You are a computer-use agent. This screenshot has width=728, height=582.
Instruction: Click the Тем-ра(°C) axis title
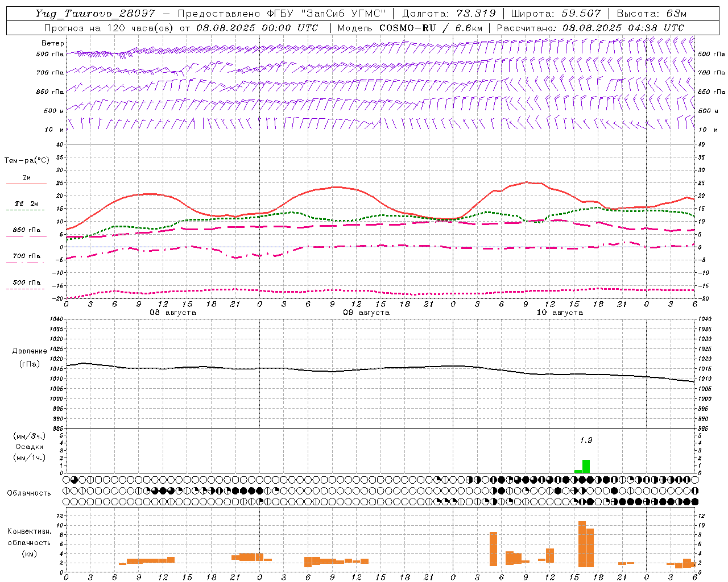pos(27,161)
